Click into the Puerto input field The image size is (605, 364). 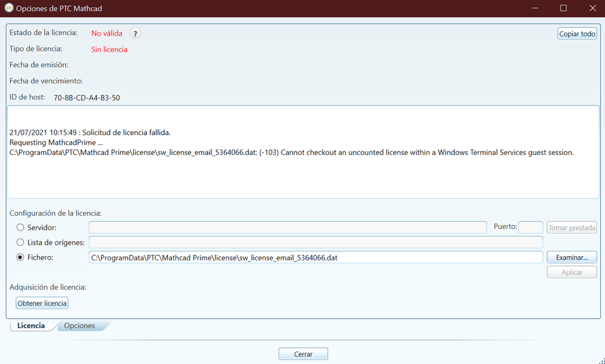point(531,227)
